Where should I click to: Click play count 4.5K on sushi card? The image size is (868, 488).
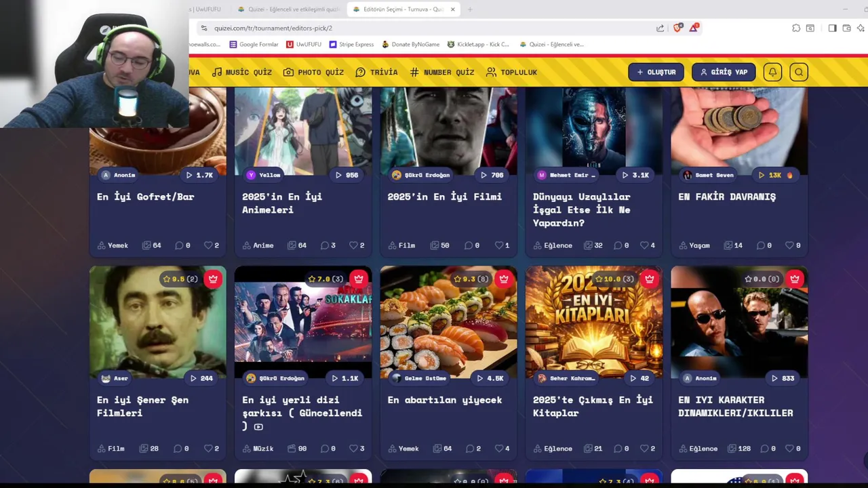[x=490, y=378]
